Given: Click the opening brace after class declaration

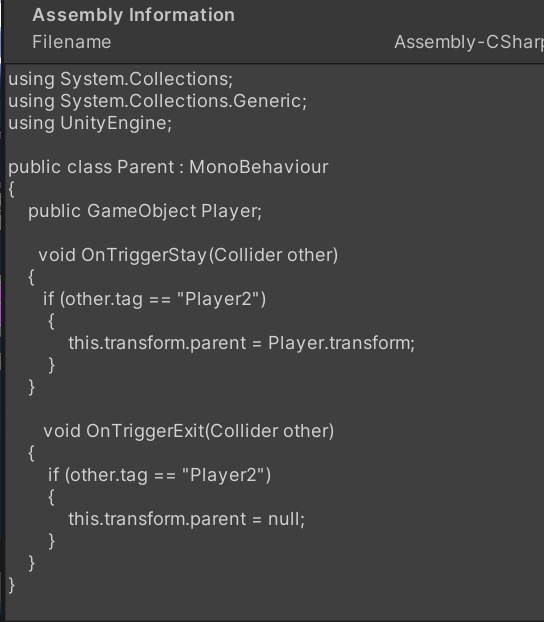Looking at the screenshot, I should (12, 189).
